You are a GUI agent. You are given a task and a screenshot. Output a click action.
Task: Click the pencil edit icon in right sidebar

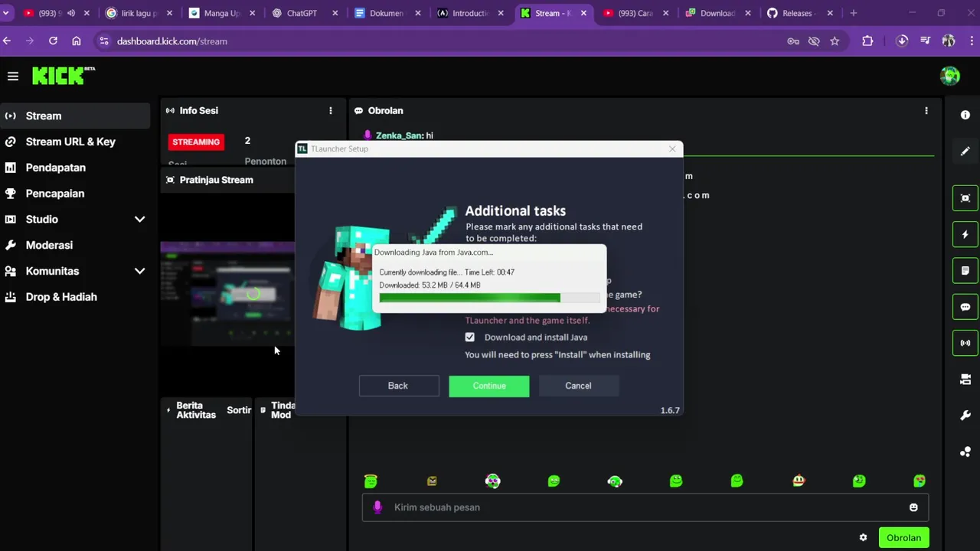coord(965,152)
